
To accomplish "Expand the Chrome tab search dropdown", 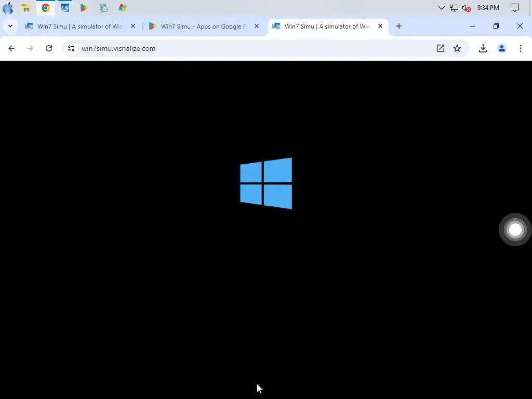I will 10,26.
